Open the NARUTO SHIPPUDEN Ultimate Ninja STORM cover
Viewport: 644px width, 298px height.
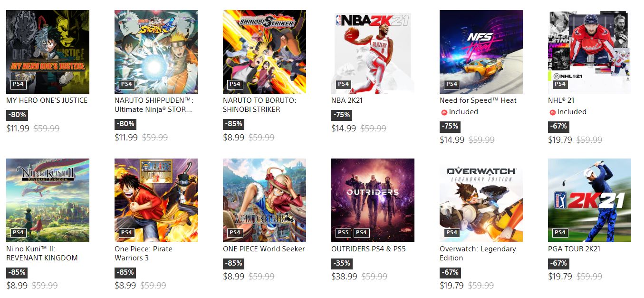156,52
